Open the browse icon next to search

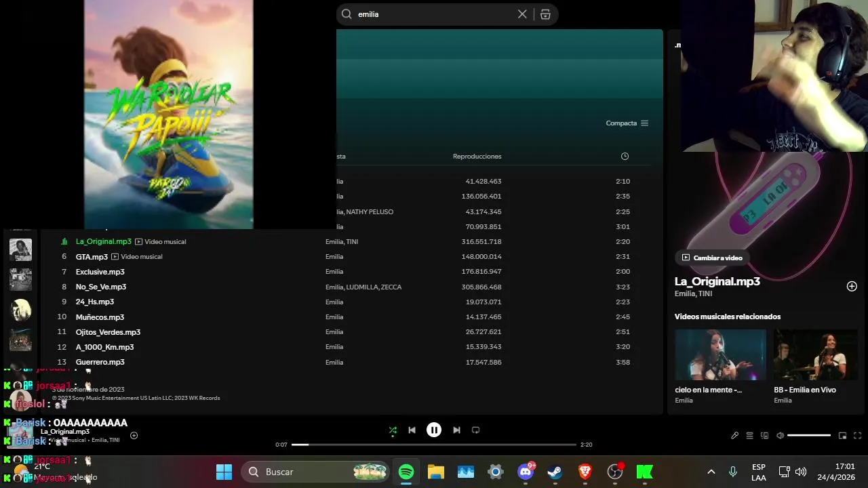click(x=545, y=14)
